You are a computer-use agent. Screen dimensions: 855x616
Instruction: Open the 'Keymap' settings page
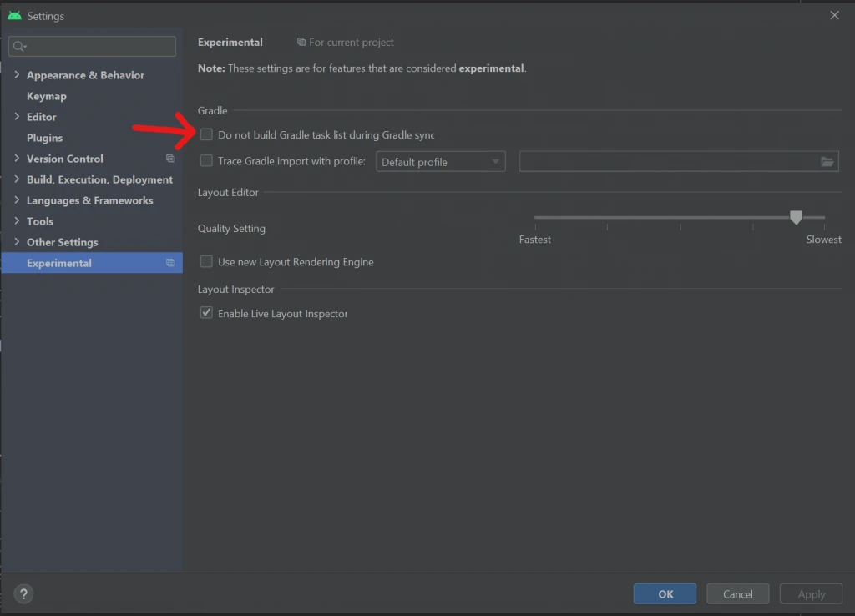(x=47, y=95)
